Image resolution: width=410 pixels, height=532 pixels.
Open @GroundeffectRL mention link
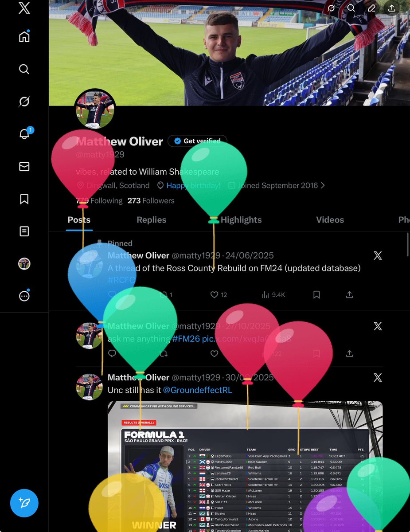[x=198, y=391]
